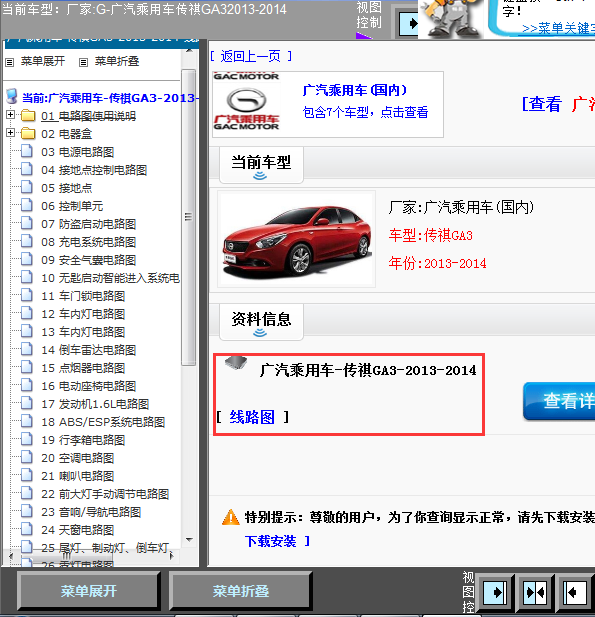Click sidebar horizontal scrollbar right arrow
The height and width of the screenshot is (617, 595).
coord(171,556)
